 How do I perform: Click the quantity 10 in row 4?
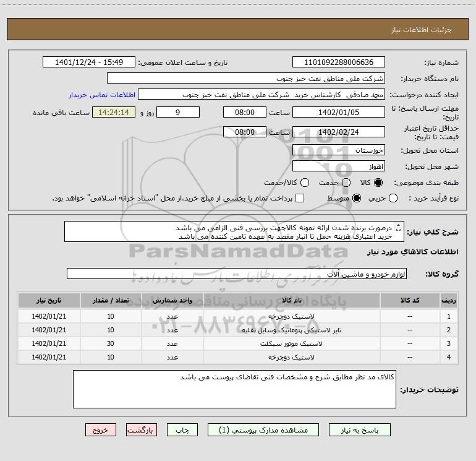click(x=111, y=358)
